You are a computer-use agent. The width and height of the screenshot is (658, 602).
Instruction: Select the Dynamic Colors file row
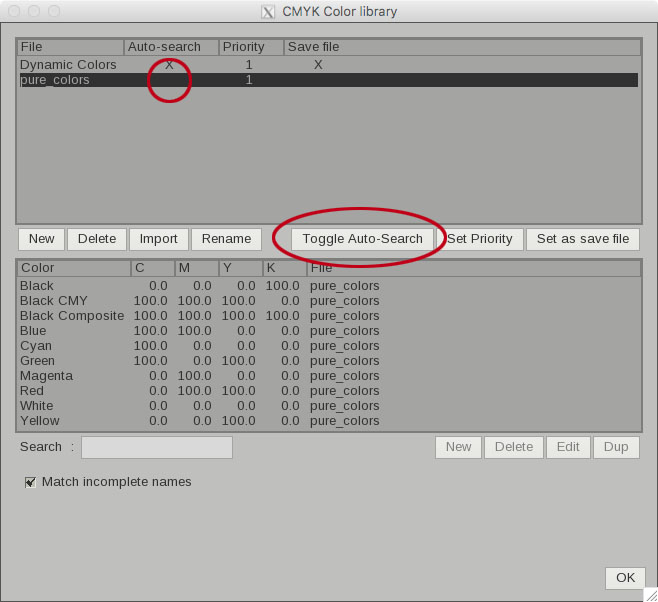tap(68, 65)
